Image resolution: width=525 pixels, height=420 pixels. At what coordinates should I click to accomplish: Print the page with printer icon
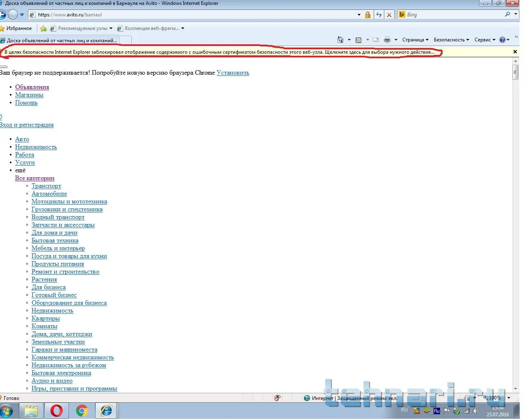tap(387, 40)
